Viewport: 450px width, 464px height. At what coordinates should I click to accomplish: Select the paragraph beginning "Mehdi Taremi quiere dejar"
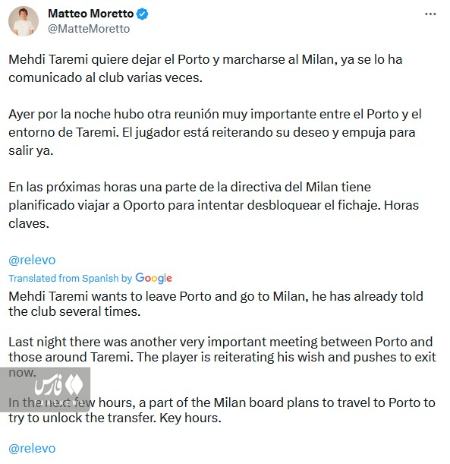[x=205, y=69]
